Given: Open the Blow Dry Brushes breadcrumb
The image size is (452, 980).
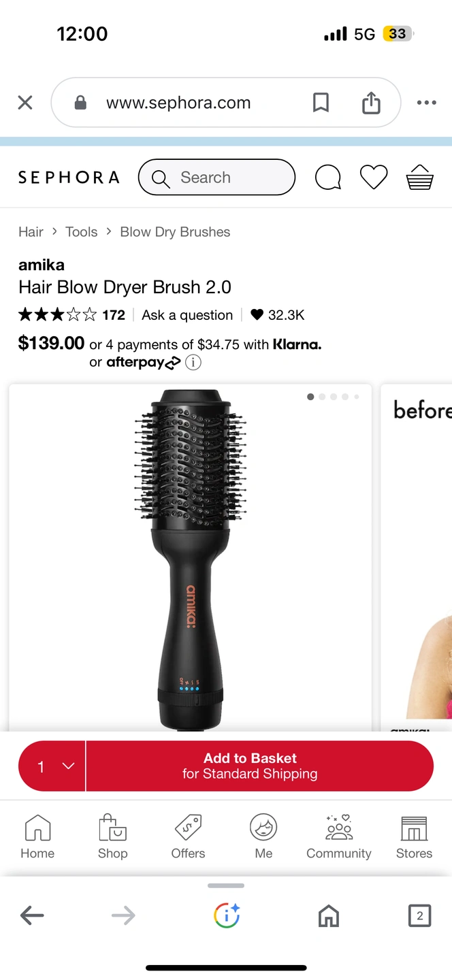Looking at the screenshot, I should 175,232.
